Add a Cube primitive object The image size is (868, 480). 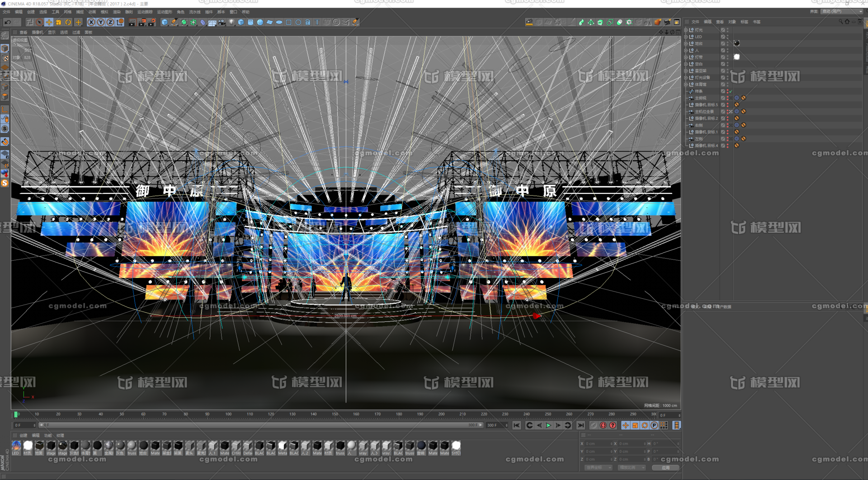point(165,22)
